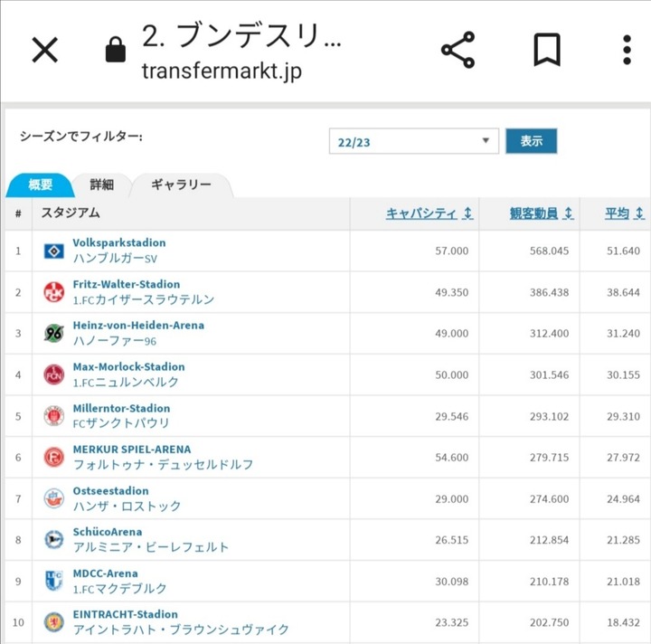Select average value 30.155

(623, 375)
